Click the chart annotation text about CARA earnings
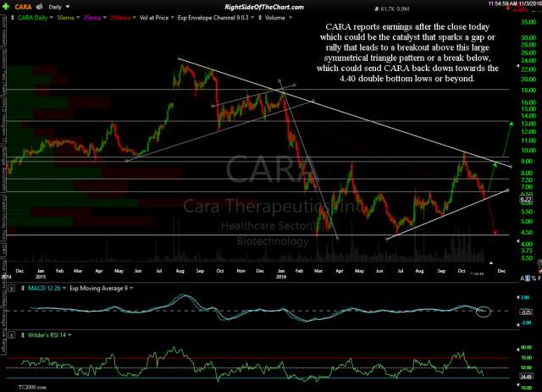Screen dimensions: 542x392 [408, 52]
